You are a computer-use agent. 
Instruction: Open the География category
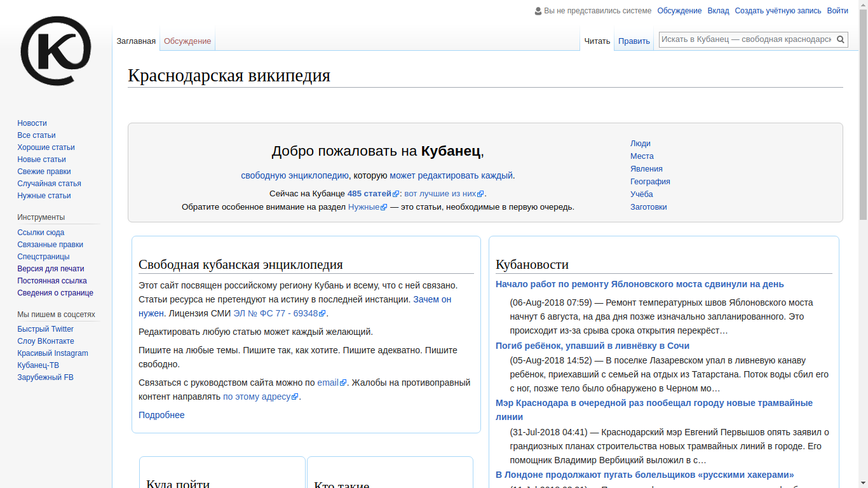click(x=650, y=182)
